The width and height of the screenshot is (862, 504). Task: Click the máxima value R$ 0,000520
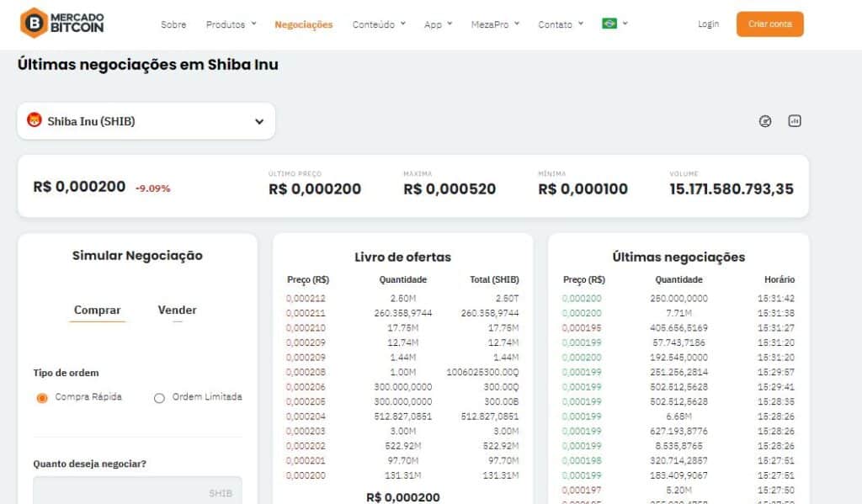tap(450, 189)
